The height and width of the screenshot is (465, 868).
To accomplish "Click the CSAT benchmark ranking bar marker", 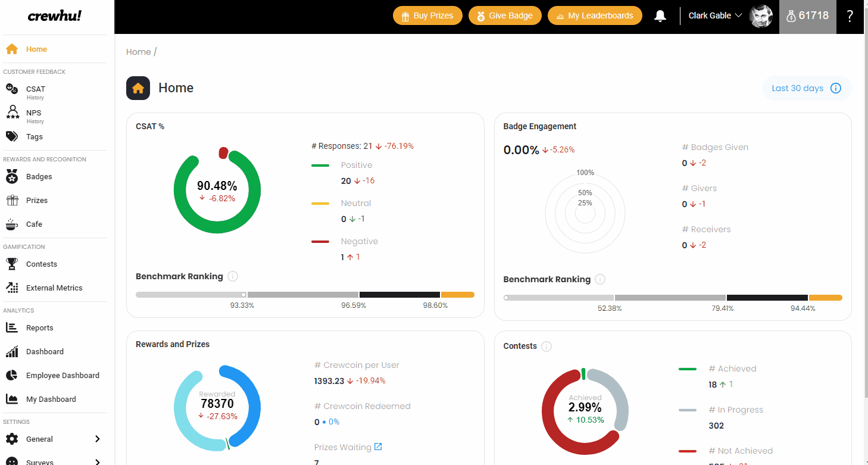I will (243, 294).
